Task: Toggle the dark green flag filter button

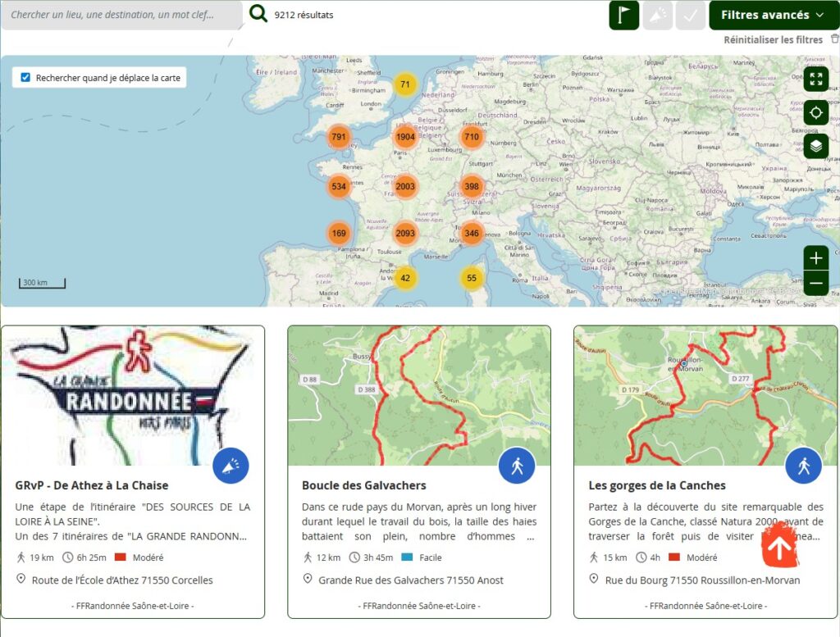Action: pyautogui.click(x=623, y=15)
